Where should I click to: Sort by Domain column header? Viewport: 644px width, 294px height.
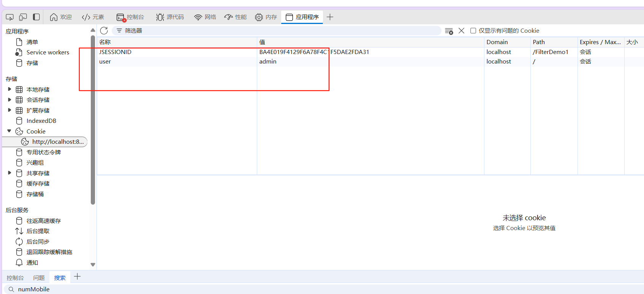(x=507, y=42)
